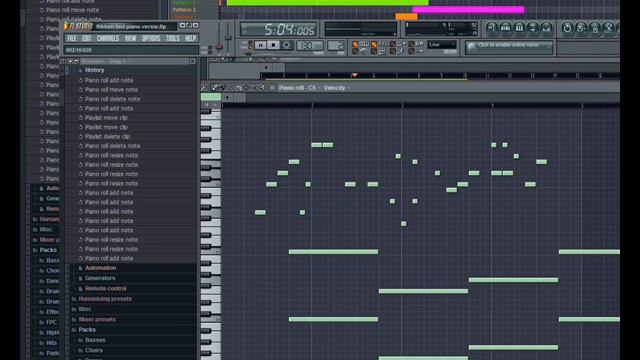Select last 'Piano roll add note' above Automation
Viewport: 640px width, 360px height.
click(x=109, y=259)
